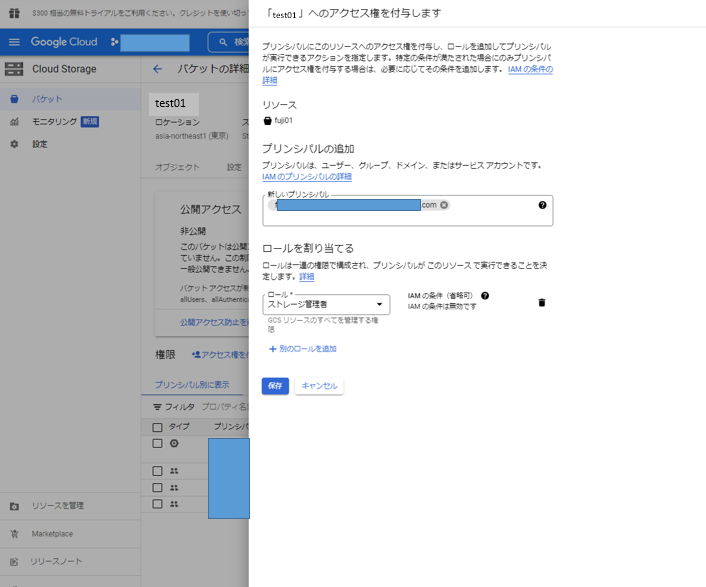Click inside the 新しいプリンシパル input field
Viewport: 706px width, 587px height.
407,211
